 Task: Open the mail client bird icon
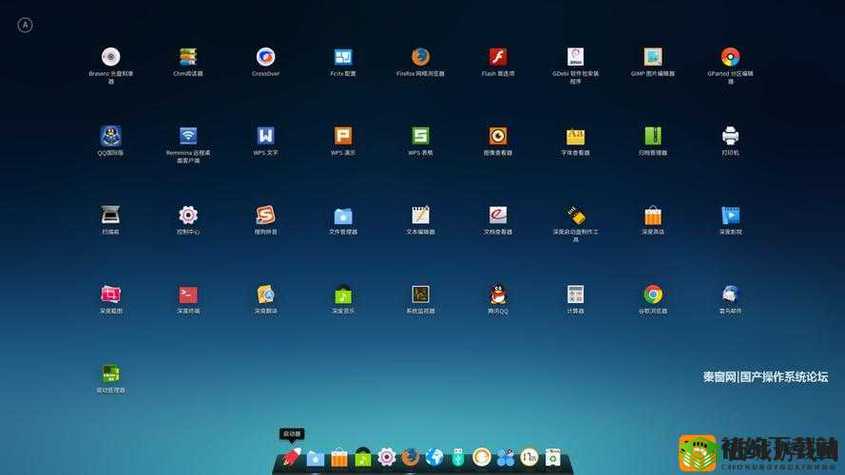tap(730, 294)
